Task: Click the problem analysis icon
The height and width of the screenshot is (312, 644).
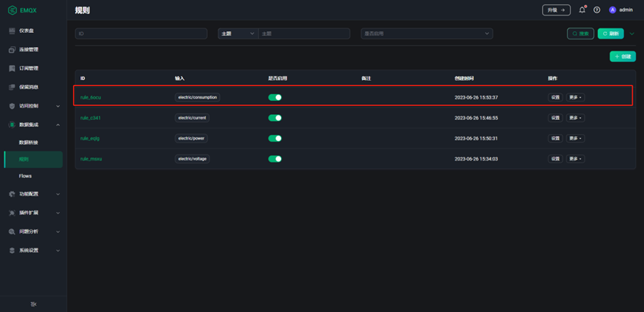Action: coord(12,231)
